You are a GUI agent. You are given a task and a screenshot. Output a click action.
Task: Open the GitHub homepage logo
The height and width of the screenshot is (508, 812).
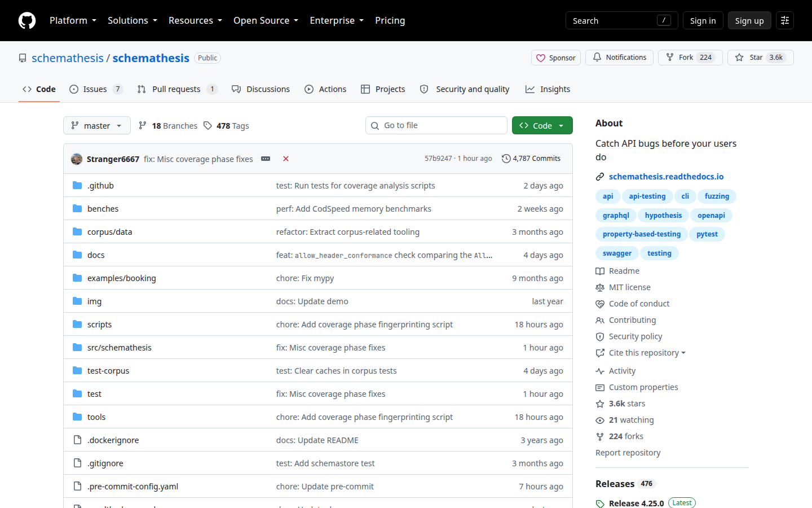27,20
